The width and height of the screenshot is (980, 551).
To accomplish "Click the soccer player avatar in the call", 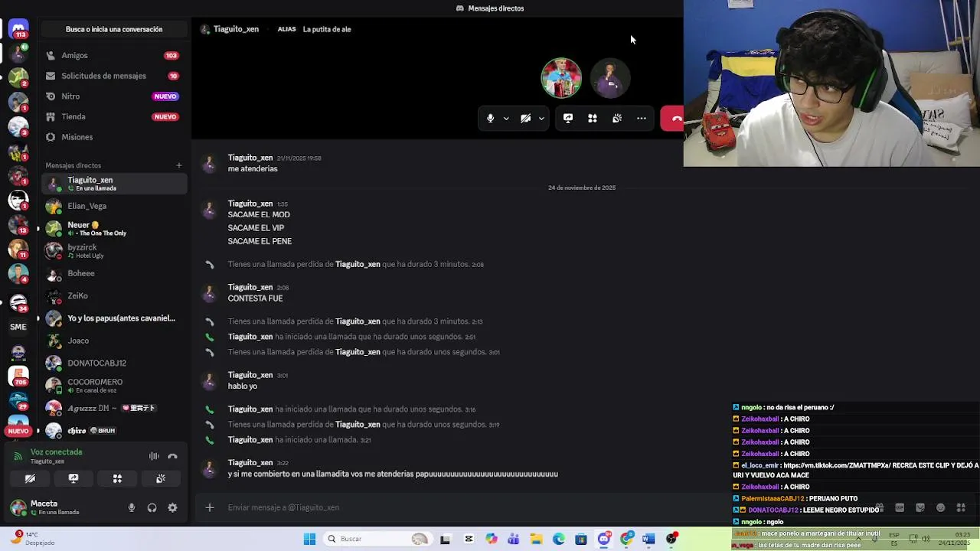I will tap(561, 78).
